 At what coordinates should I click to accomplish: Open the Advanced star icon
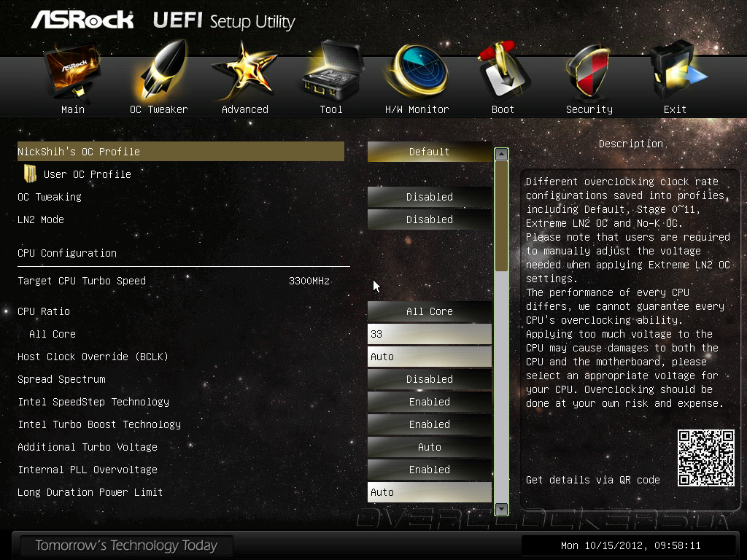point(244,71)
